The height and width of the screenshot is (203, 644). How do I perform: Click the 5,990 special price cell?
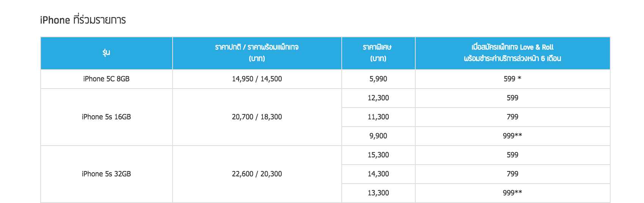click(378, 79)
